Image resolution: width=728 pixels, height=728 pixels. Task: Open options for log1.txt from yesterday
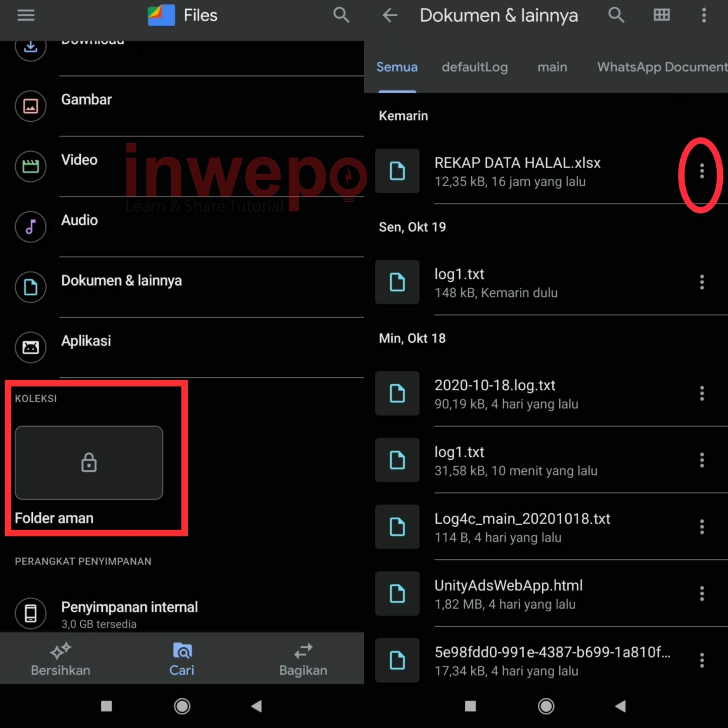tap(701, 282)
